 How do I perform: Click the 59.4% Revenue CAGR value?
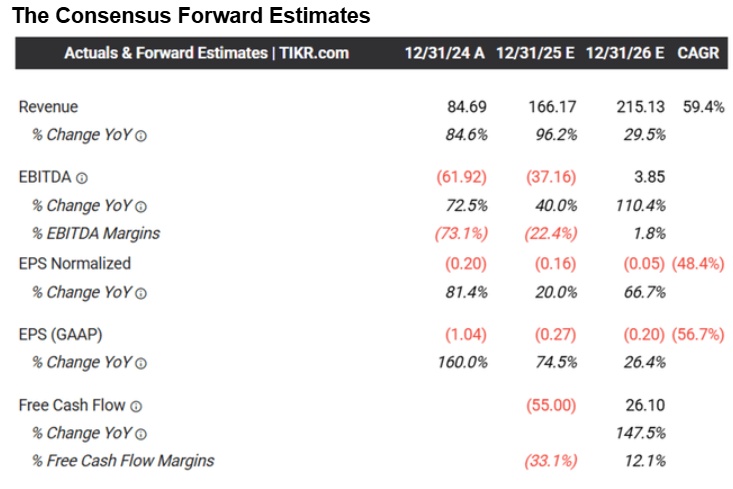coord(702,107)
